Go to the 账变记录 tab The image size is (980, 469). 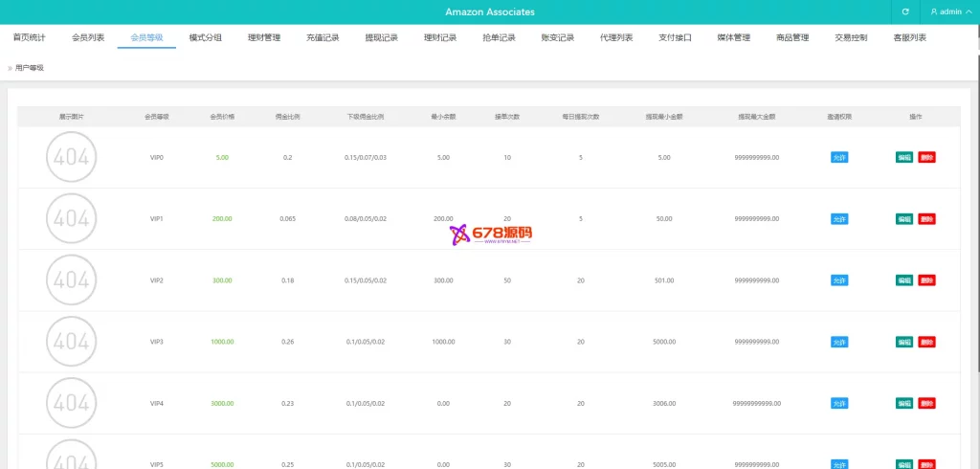[x=558, y=37]
